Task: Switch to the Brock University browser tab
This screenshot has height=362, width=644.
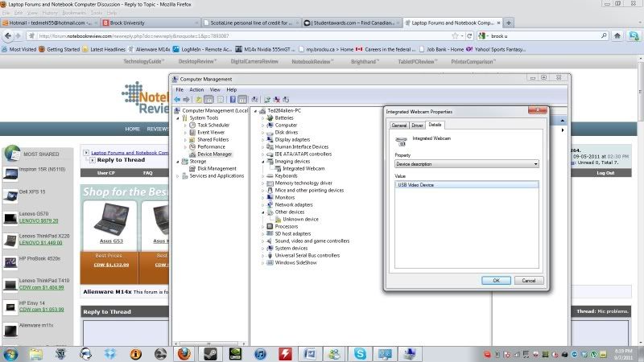Action: (151, 23)
